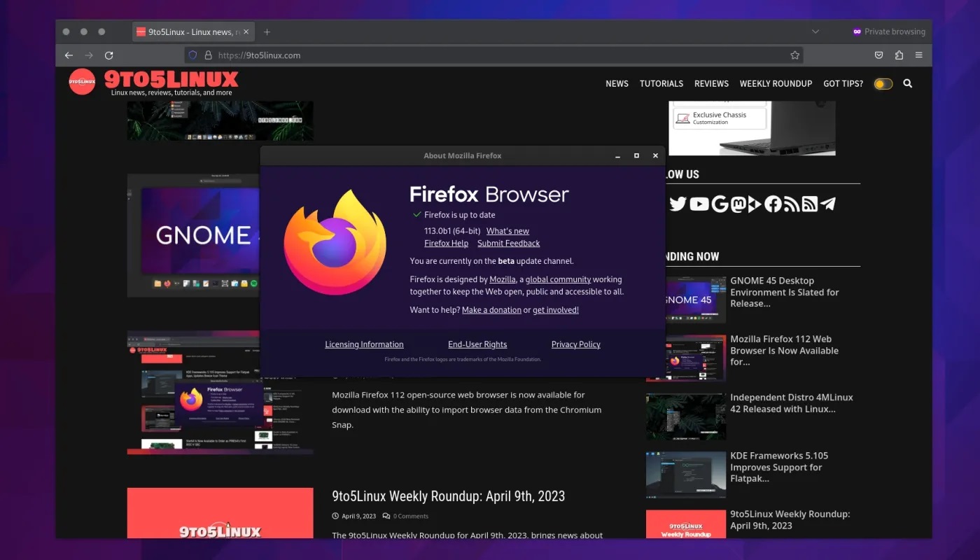The image size is (980, 560).
Task: Click the 9to5Linux round logo
Action: (x=82, y=81)
